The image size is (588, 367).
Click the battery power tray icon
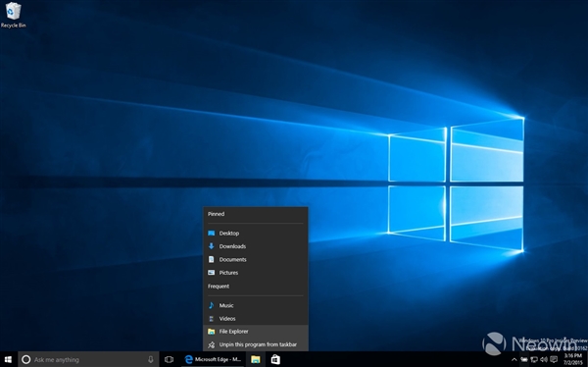click(524, 360)
